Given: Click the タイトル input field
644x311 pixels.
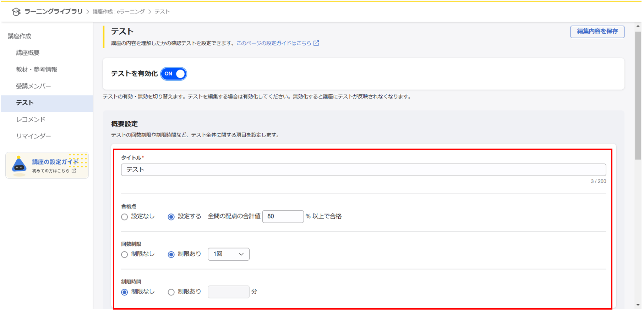Looking at the screenshot, I should tap(363, 170).
